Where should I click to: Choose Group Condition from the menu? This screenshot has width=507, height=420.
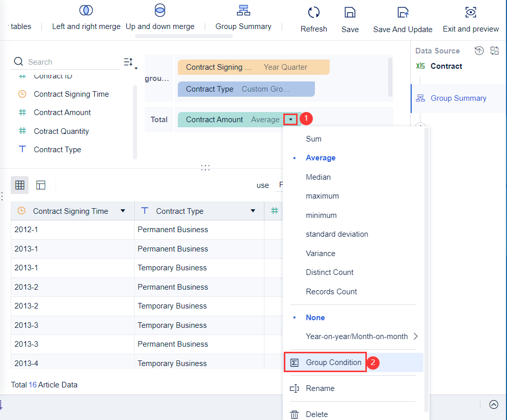(x=333, y=362)
